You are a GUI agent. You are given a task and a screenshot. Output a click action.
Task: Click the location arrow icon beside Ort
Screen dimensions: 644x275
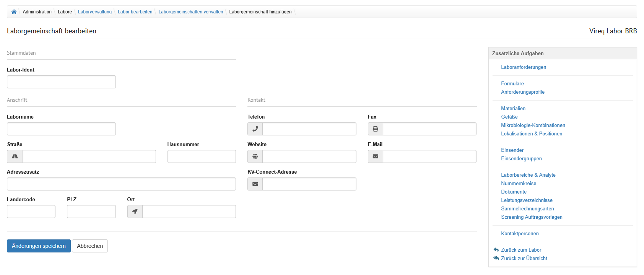point(135,212)
